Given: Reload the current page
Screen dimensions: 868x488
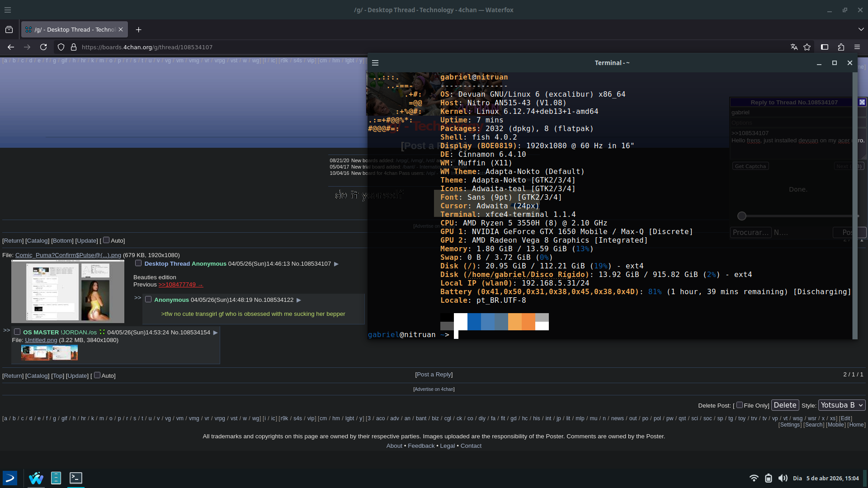Looking at the screenshot, I should 43,47.
